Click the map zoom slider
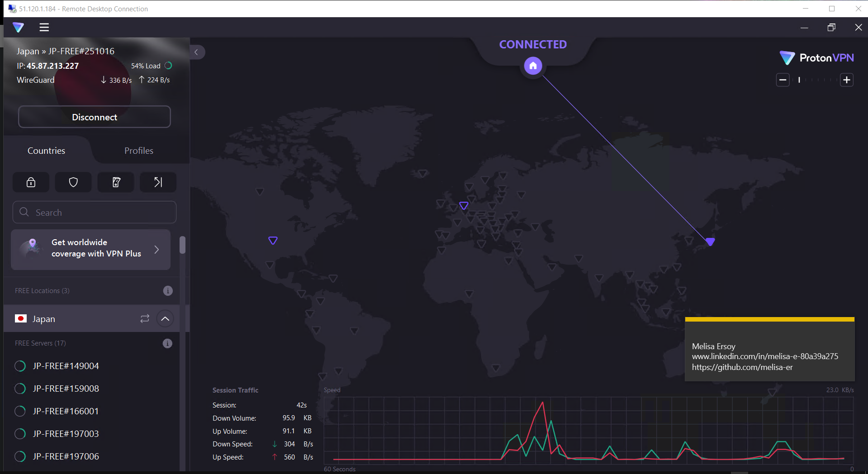The image size is (868, 474). (x=815, y=80)
